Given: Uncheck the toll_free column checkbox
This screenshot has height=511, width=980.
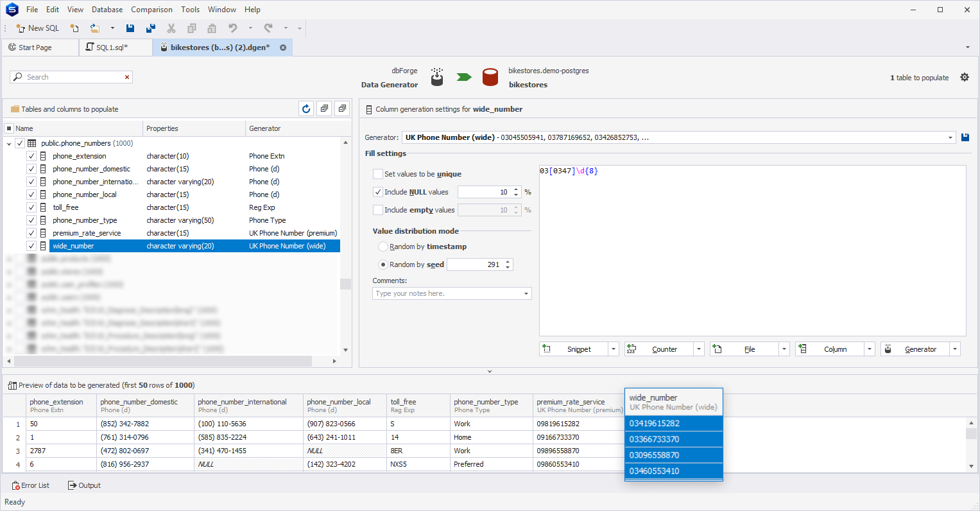Looking at the screenshot, I should click(31, 207).
